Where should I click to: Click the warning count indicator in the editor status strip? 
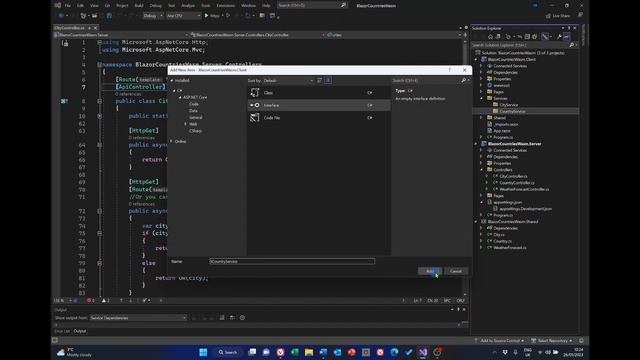[105, 300]
